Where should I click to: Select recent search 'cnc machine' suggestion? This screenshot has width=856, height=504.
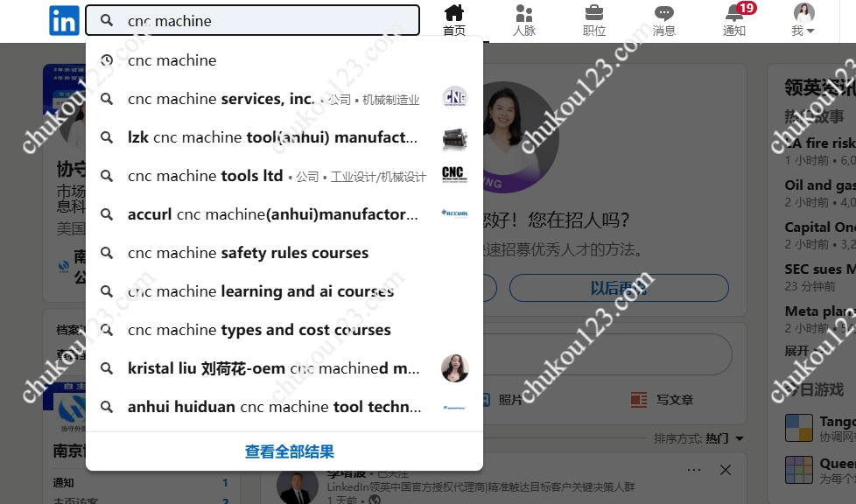pos(172,60)
